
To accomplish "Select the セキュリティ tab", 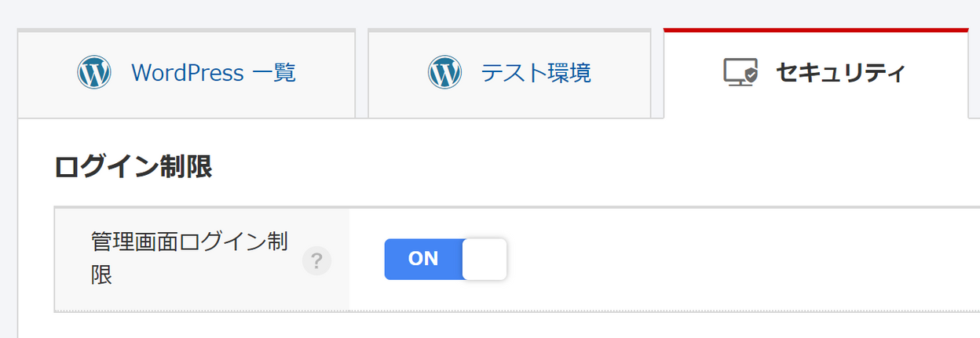I will click(x=816, y=74).
